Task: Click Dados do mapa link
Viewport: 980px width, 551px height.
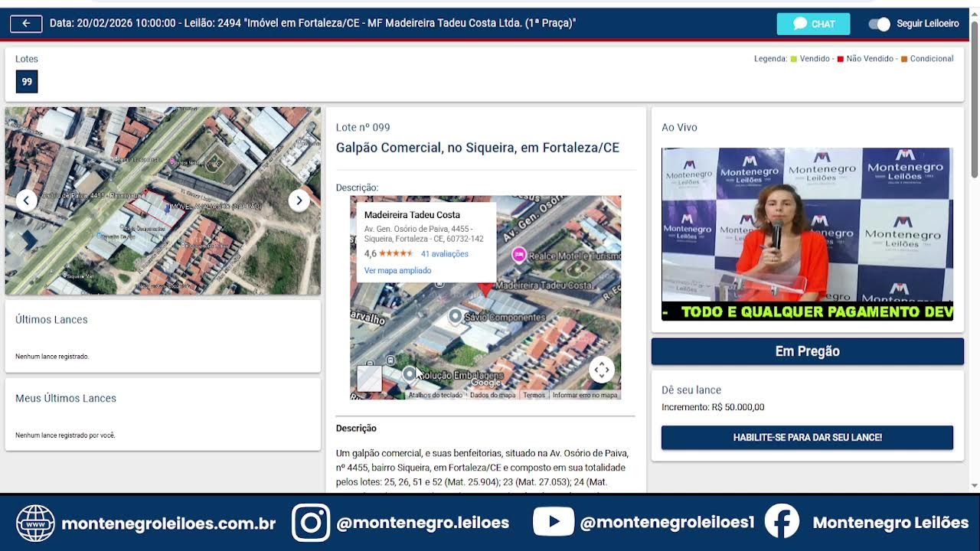Action: 492,395
